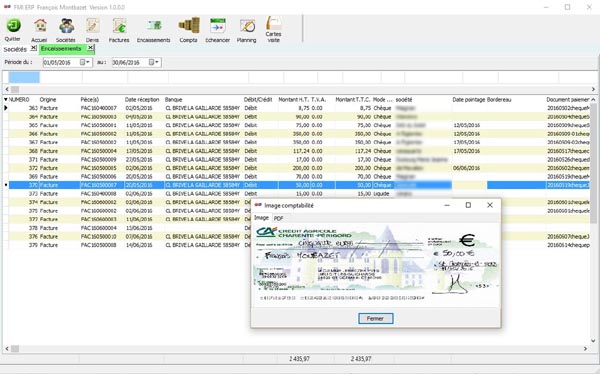Click vertical scrollbar down arrow
The width and height of the screenshot is (600, 374).
point(593,340)
